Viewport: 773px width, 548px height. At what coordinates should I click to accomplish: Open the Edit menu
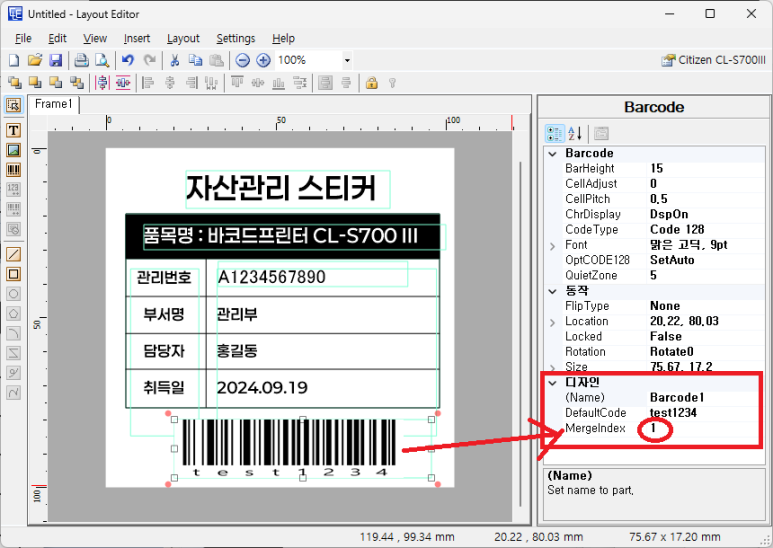click(57, 38)
